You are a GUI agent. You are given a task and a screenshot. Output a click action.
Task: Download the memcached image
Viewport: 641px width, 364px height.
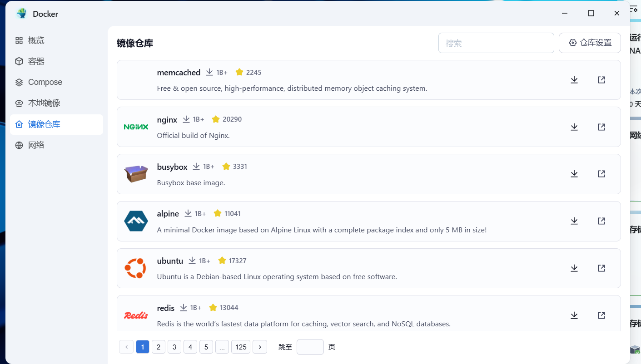tap(574, 80)
